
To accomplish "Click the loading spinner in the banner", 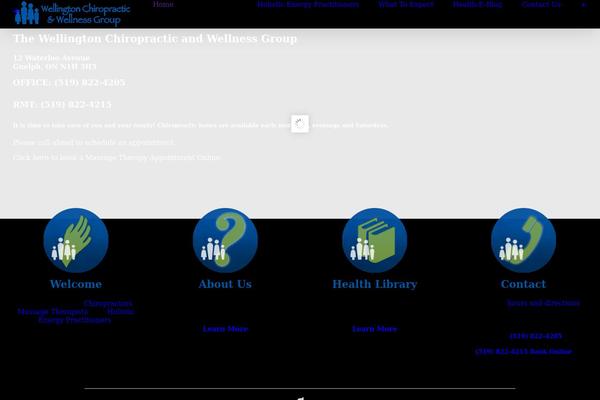I will (300, 124).
